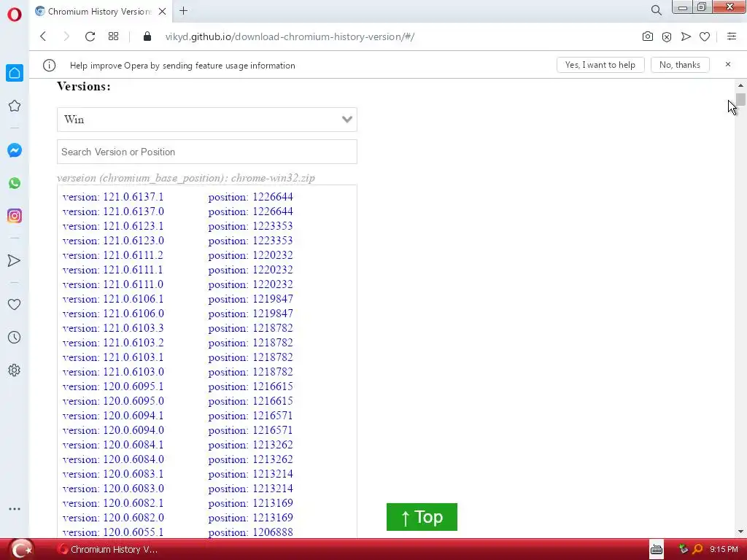Open version 120.0.6094.1 link

113,415
